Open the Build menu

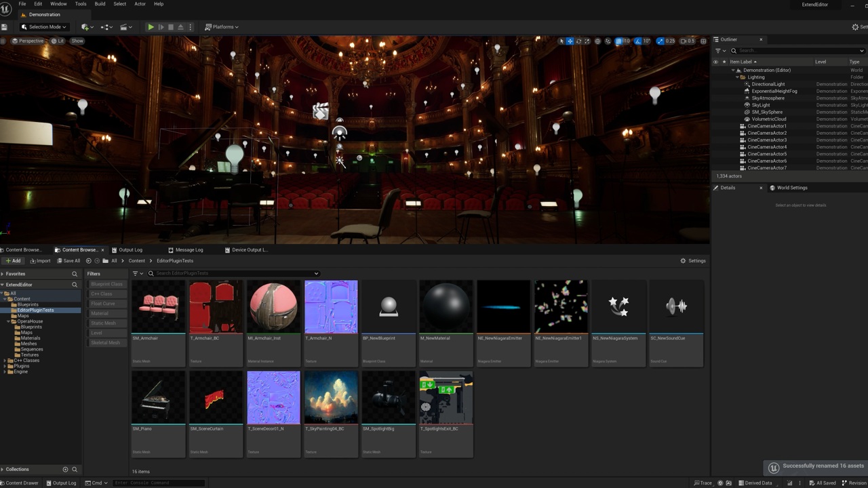point(100,4)
